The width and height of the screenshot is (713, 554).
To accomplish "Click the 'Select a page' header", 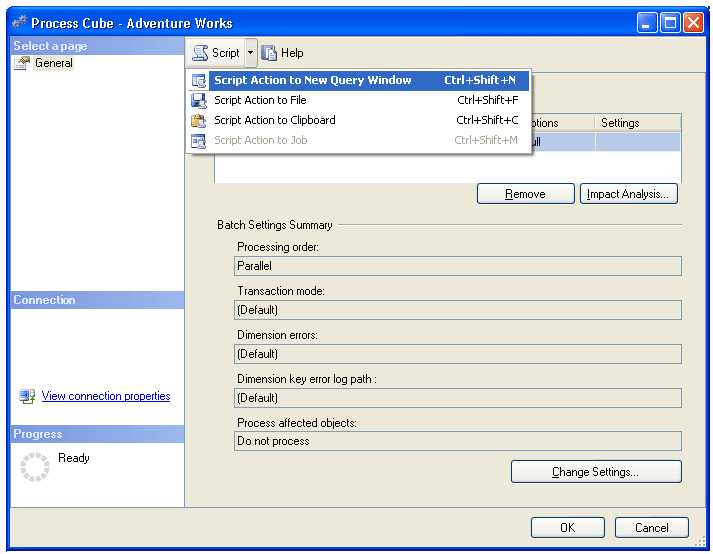I will [97, 46].
